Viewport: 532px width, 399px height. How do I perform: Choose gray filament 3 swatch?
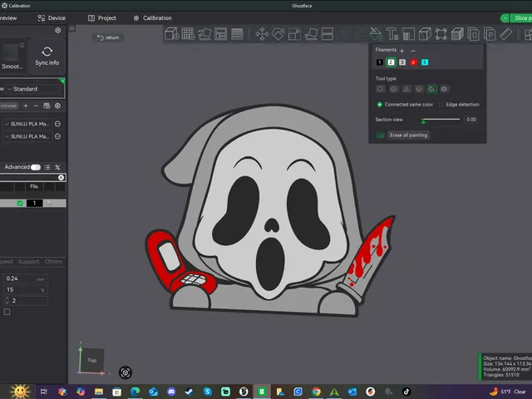(402, 62)
